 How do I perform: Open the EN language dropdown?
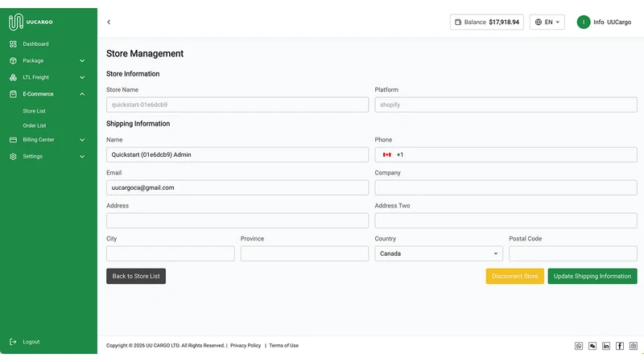(547, 23)
